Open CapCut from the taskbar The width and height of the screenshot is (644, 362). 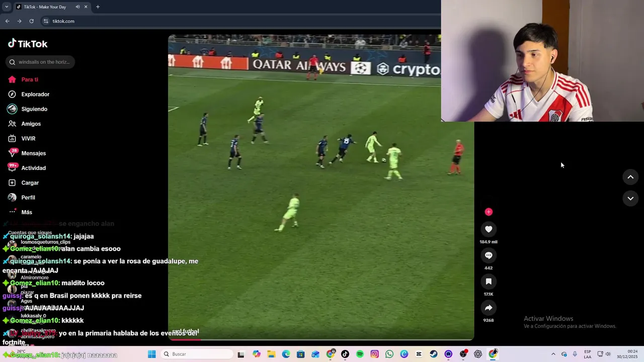click(x=419, y=354)
